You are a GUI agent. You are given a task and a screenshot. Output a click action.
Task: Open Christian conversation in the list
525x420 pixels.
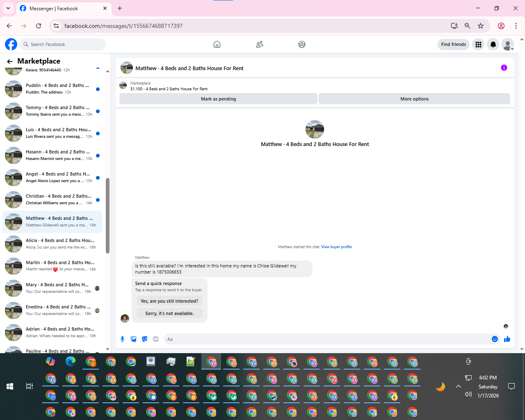click(x=52, y=200)
